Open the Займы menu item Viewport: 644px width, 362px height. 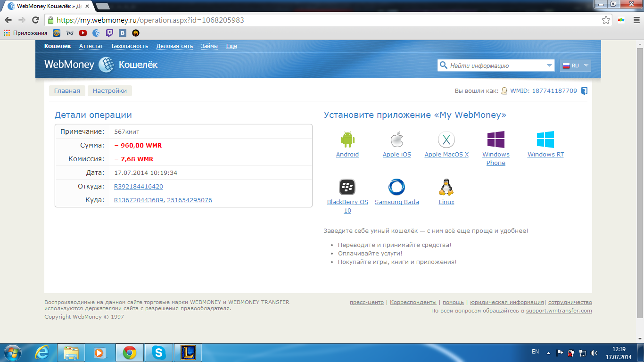tap(209, 46)
